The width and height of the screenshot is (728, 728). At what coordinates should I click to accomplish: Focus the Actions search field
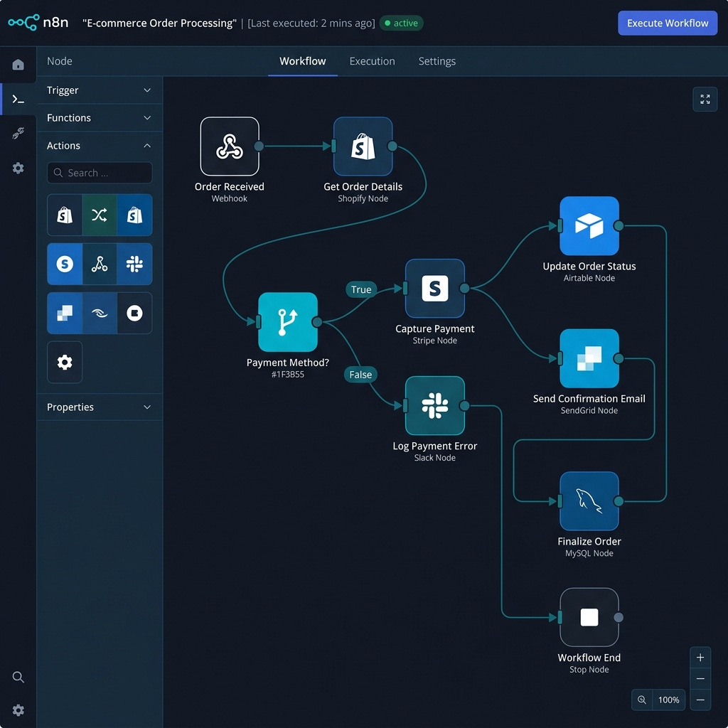100,173
